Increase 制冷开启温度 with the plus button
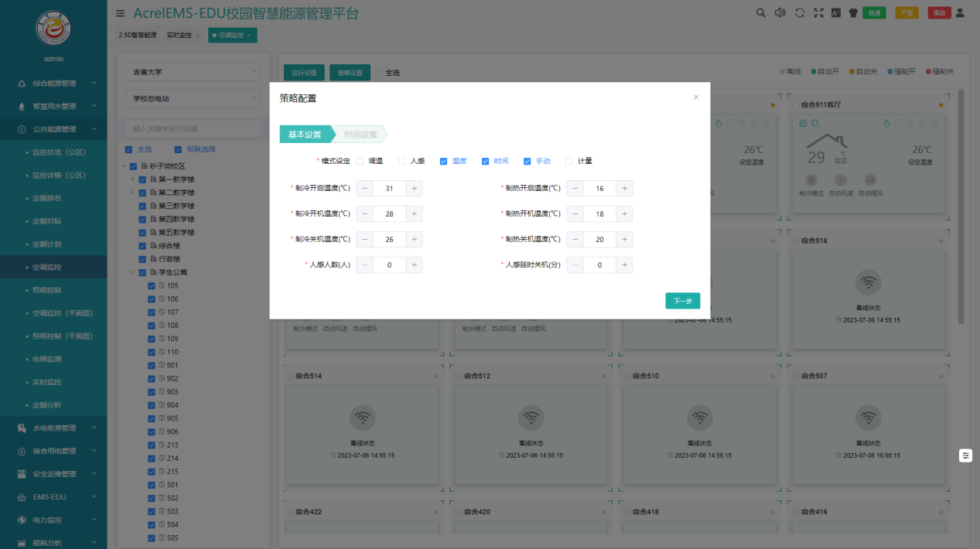 (x=415, y=189)
